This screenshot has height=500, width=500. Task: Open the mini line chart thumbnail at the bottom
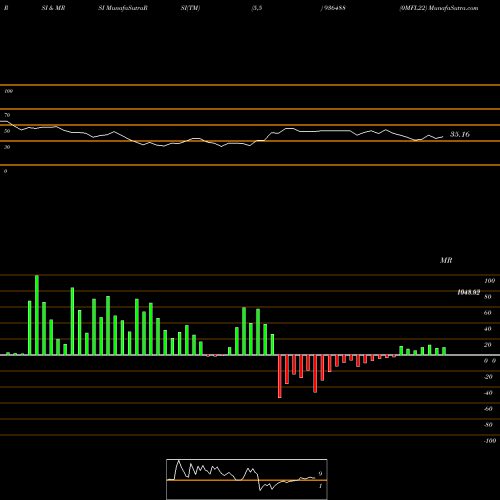click(247, 479)
